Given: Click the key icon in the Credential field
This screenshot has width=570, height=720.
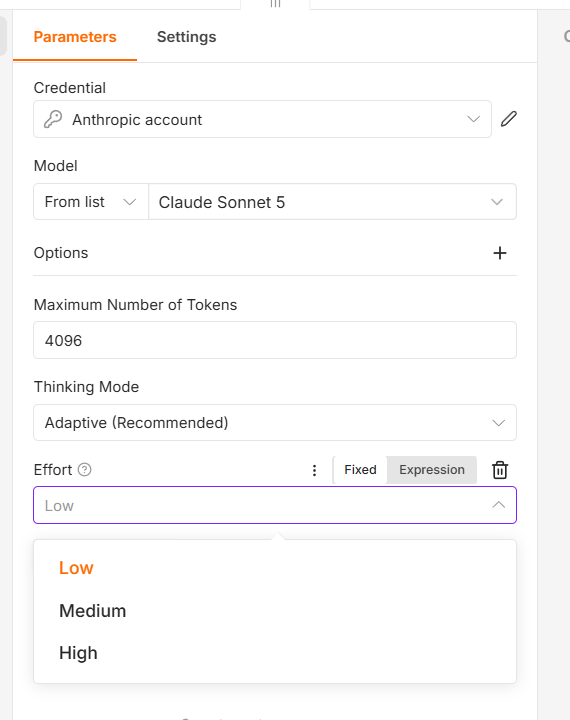Looking at the screenshot, I should 53,119.
